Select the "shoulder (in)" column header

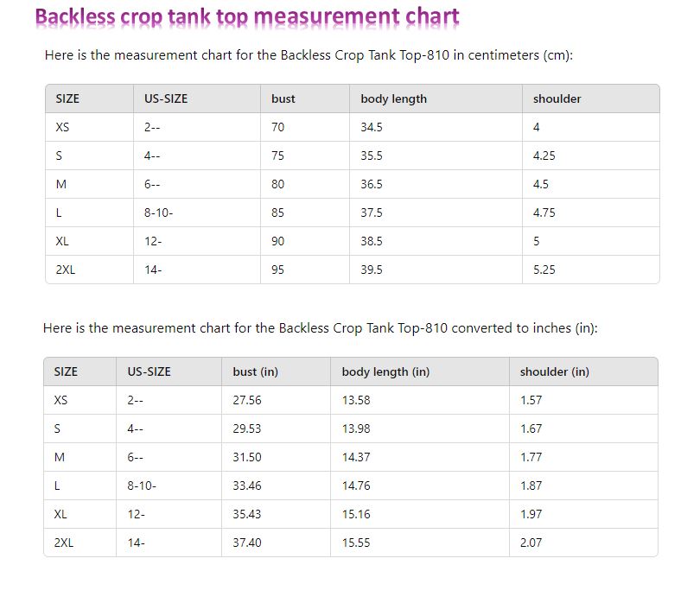(x=554, y=371)
